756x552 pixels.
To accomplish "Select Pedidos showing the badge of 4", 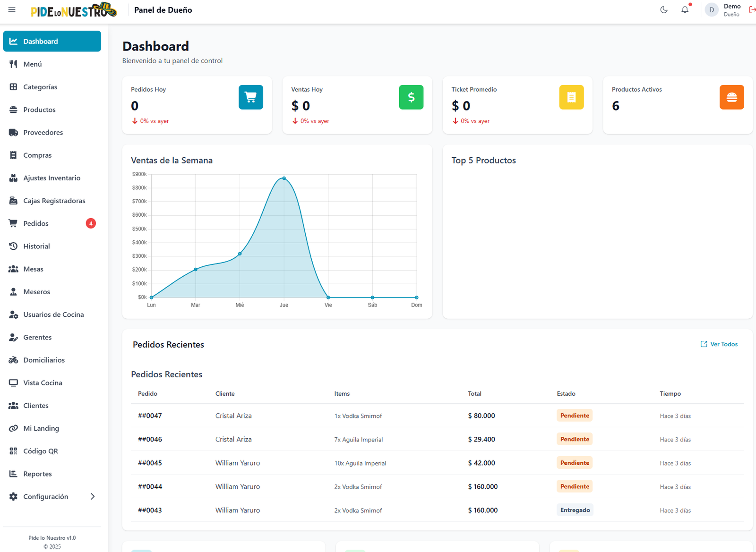I will click(36, 223).
